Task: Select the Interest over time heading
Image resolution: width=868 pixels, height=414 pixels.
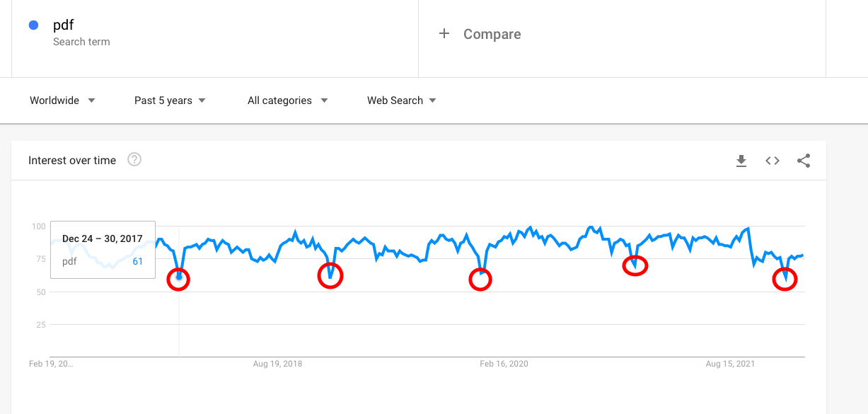Action: click(72, 160)
